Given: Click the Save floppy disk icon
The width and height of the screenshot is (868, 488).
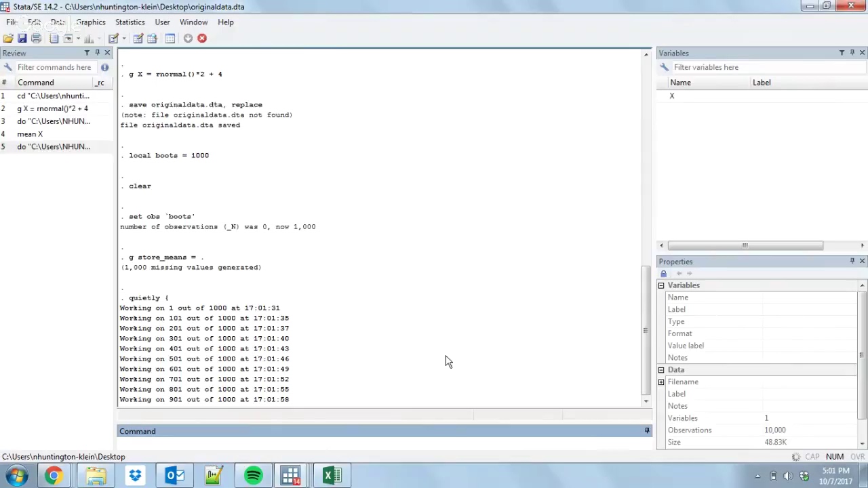Looking at the screenshot, I should click(22, 39).
